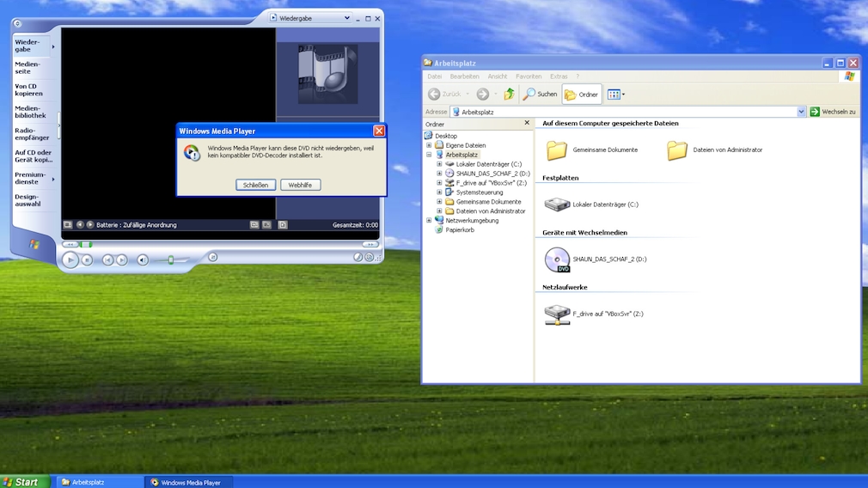This screenshot has width=868, height=488.
Task: Toggle the Ordner folders pane button
Action: (581, 94)
